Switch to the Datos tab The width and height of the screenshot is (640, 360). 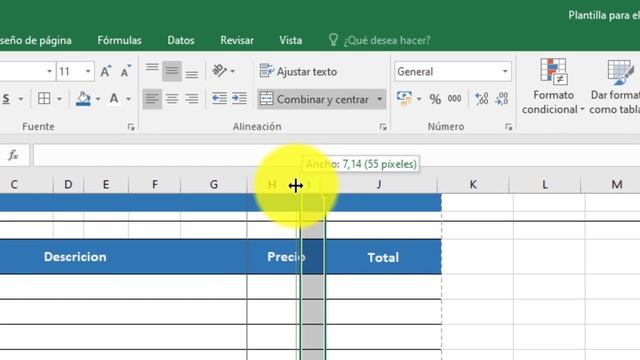[181, 40]
